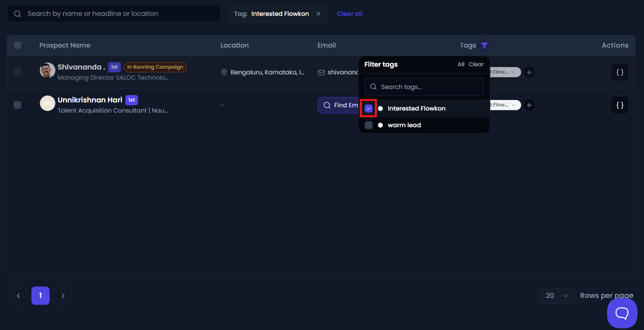Select all prospects with header checkbox
Viewport: 644px width, 330px height.
coord(17,46)
